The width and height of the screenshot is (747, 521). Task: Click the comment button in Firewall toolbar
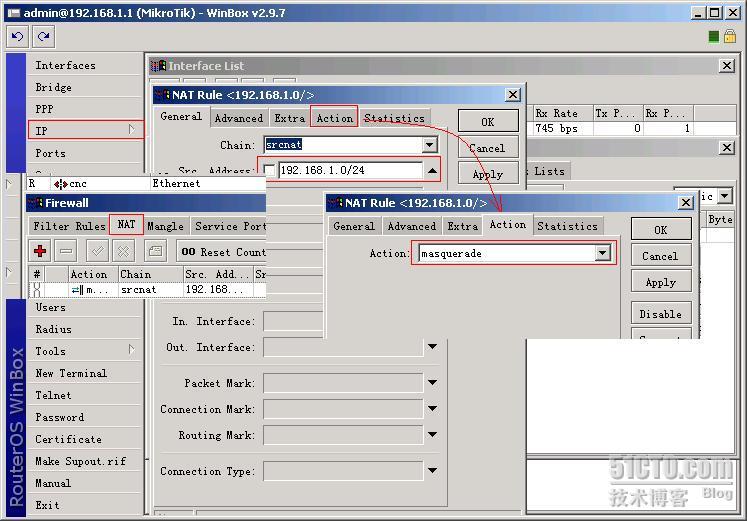coord(155,251)
